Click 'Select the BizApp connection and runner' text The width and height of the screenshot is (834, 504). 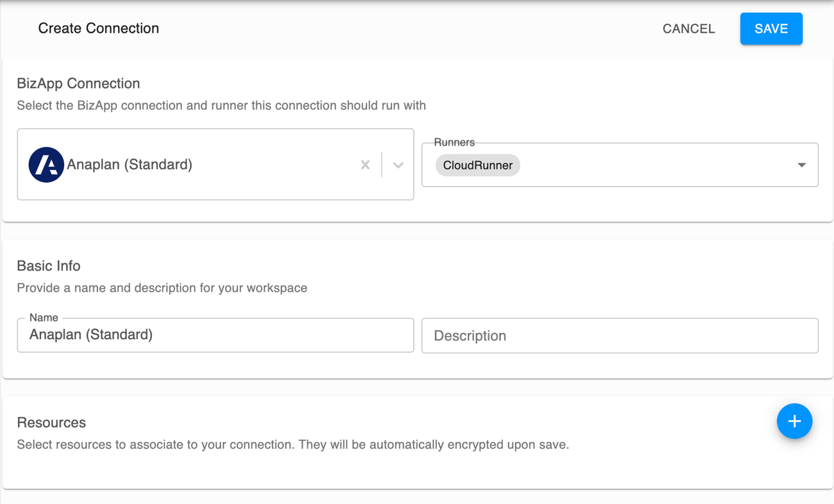[221, 105]
